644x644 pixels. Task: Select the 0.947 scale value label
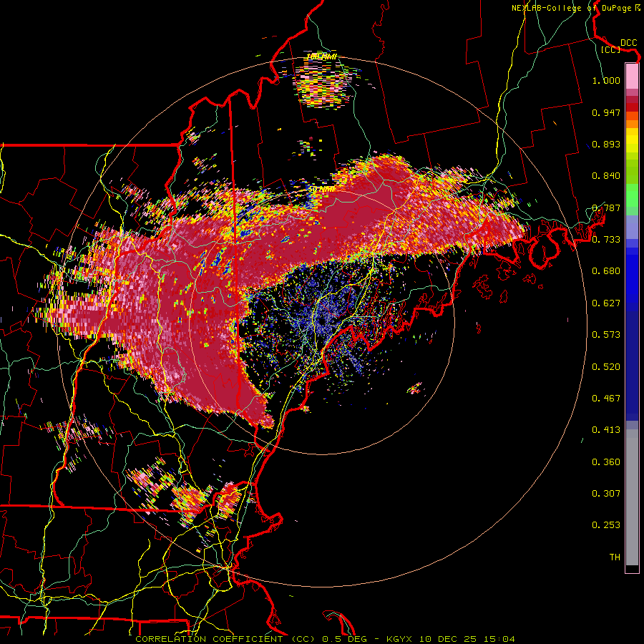click(x=606, y=112)
